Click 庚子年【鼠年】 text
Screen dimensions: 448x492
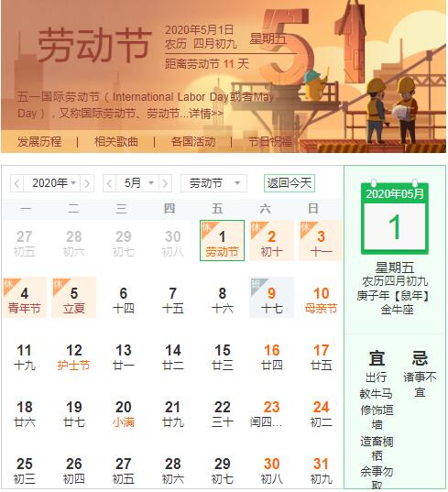(x=394, y=296)
